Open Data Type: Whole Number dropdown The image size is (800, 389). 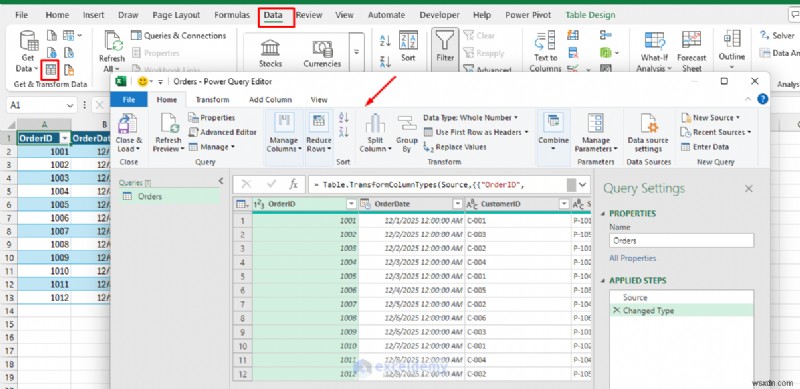(x=470, y=117)
